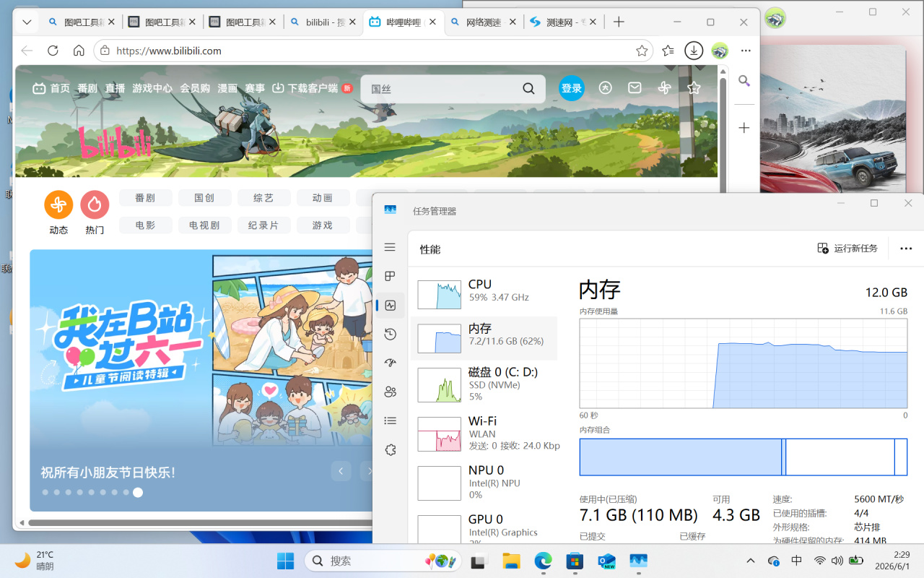Open Edge settings and more menu
The width and height of the screenshot is (924, 578).
pos(746,51)
